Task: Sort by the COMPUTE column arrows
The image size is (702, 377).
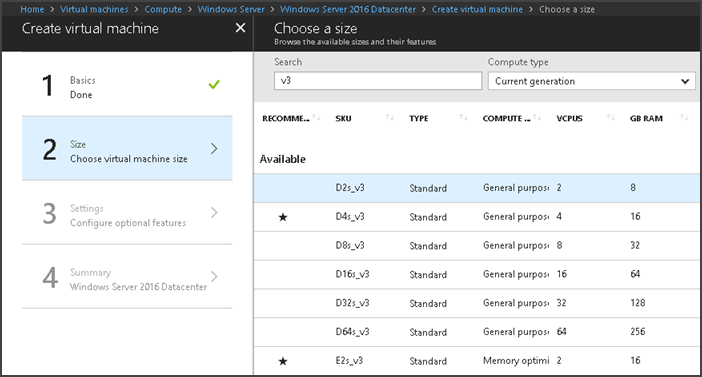Action: (x=537, y=118)
